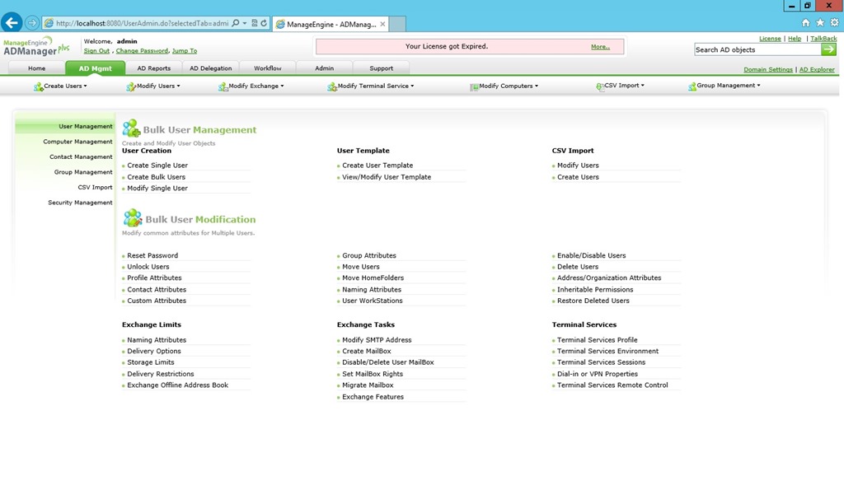
Task: Click the Search AD objects input field
Action: coord(757,49)
